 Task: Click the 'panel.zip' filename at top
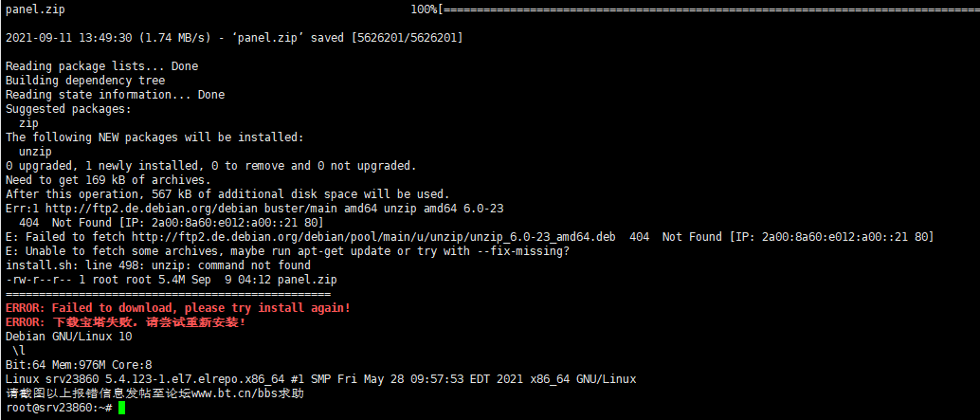(35, 10)
